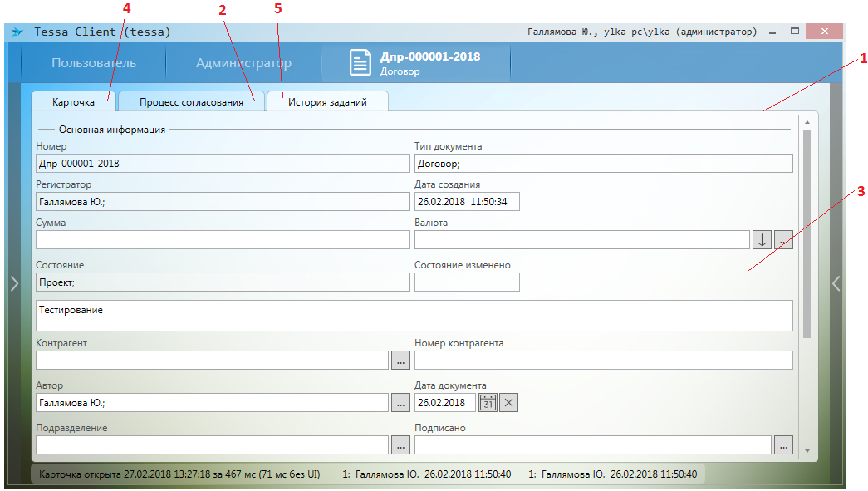Expand the right side panel chevron
This screenshot has height=491, width=868.
click(x=836, y=283)
